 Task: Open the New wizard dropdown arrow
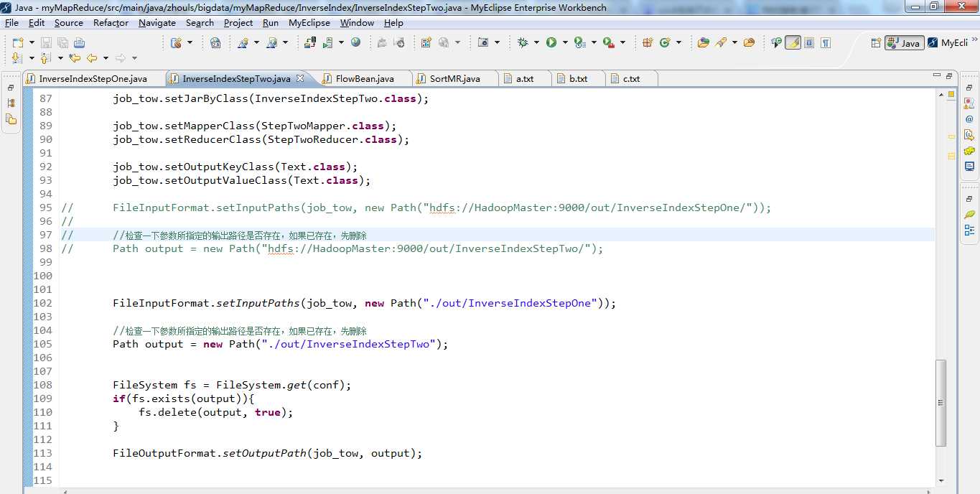coord(32,43)
